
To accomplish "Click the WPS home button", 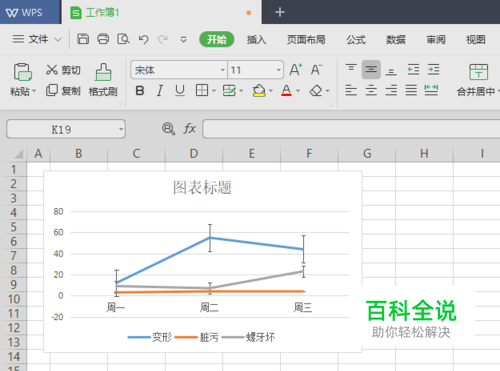I will coord(30,12).
